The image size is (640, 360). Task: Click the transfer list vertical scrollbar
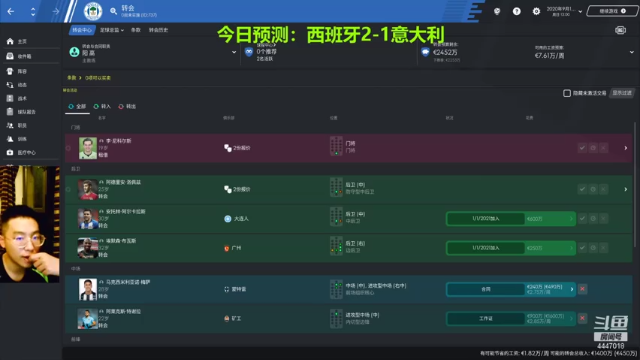coord(635,184)
